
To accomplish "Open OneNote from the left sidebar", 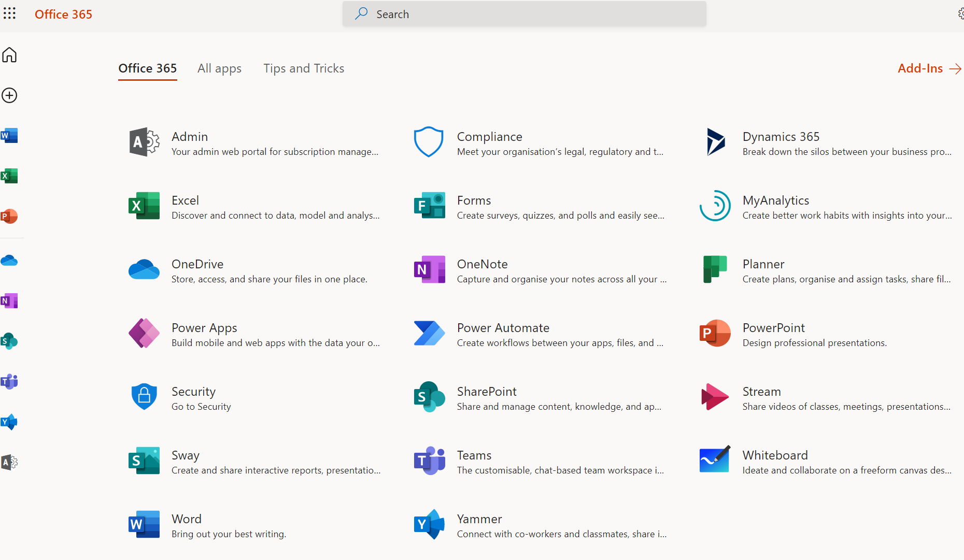I will tap(9, 301).
